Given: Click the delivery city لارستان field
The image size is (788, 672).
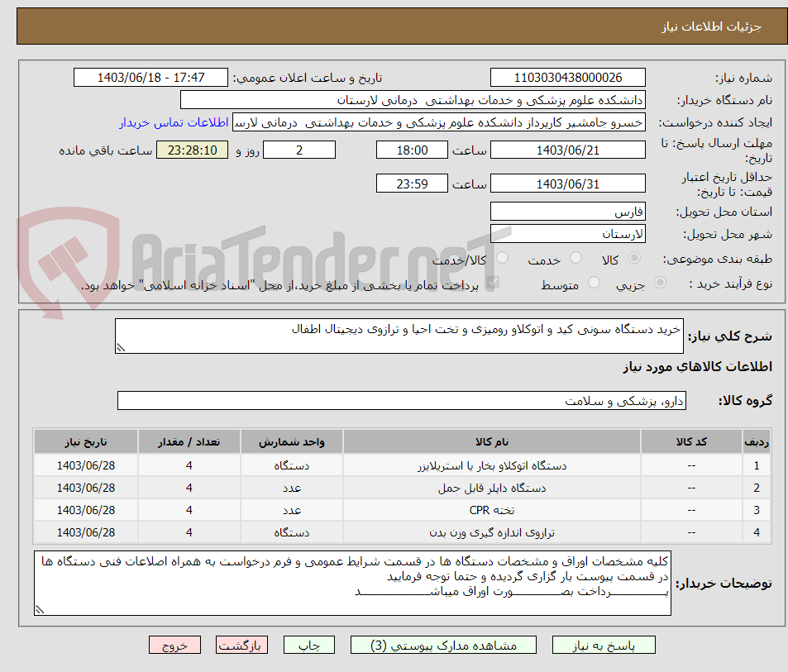Looking at the screenshot, I should (x=568, y=234).
